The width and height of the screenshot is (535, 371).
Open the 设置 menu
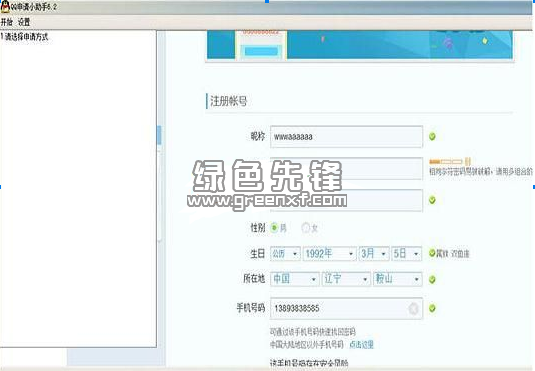pos(24,23)
